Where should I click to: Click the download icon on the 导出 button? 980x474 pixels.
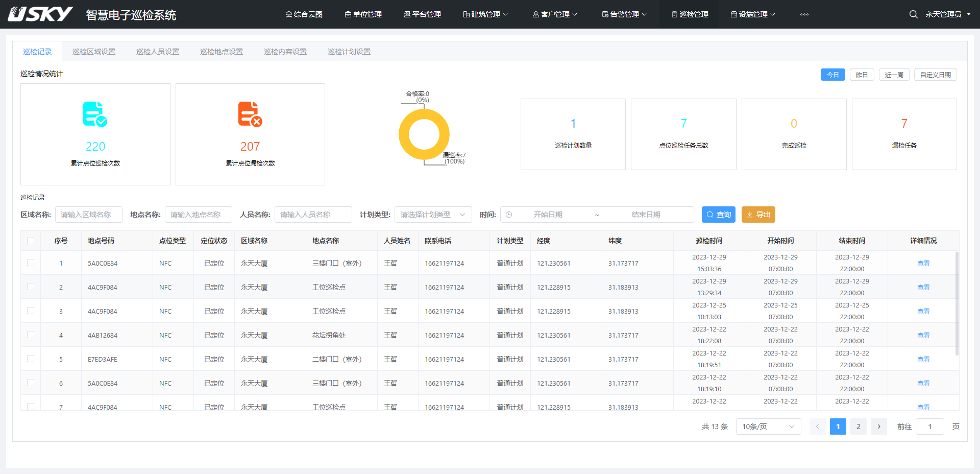(x=750, y=215)
